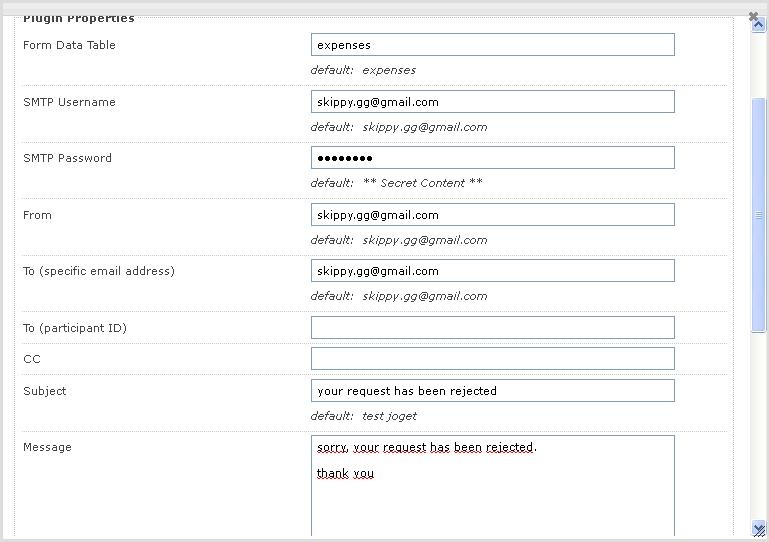
Task: Click the "** Secret Content **" default hint
Action: point(422,183)
